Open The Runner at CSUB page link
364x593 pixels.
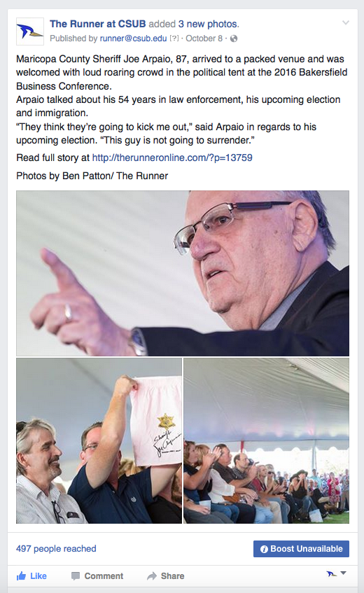click(97, 24)
